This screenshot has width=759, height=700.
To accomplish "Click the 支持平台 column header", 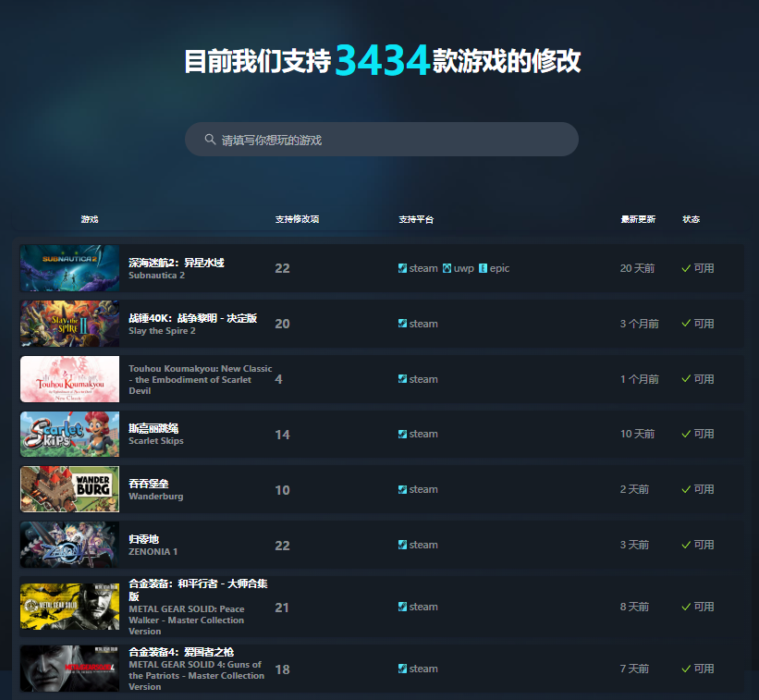I will coord(416,219).
